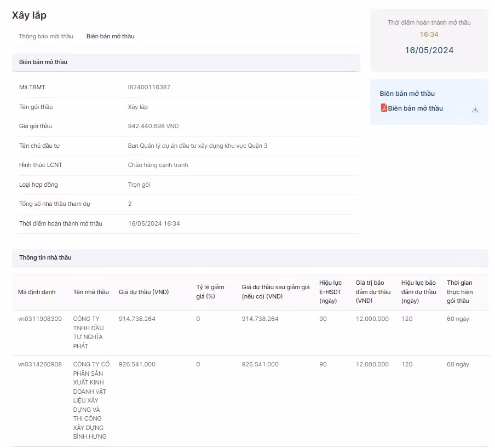Click the Tỷ lệ giảm giá (%) column header
The height and width of the screenshot is (448, 495).
tap(210, 292)
